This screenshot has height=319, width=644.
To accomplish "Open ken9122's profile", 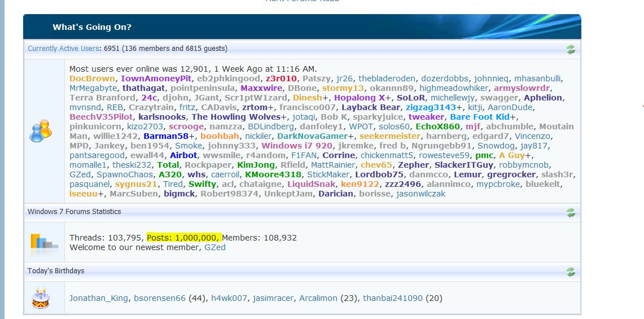I will 360,183.
